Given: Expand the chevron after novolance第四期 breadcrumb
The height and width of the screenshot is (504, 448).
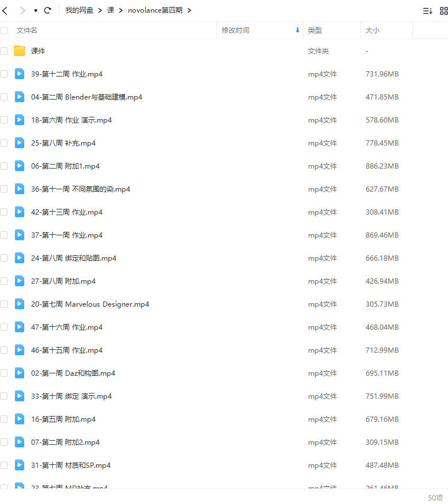Looking at the screenshot, I should coord(189,10).
